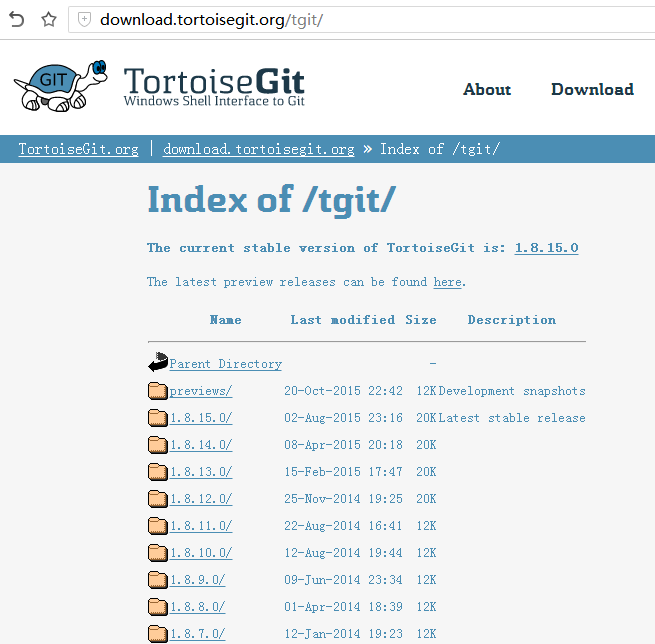Click date '15-Feb-2015 17:47'

pyautogui.click(x=343, y=472)
